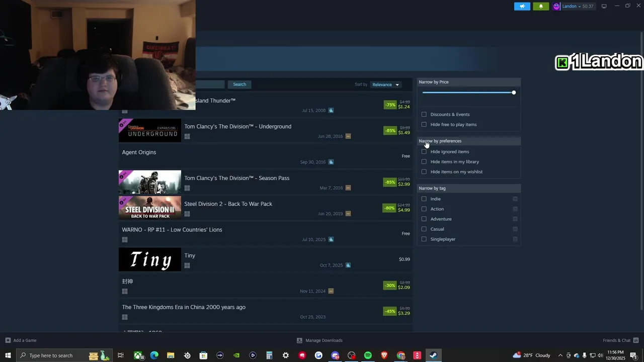Image resolution: width=644 pixels, height=362 pixels.
Task: Click the Underground expansion thumbnail
Action: (150, 131)
